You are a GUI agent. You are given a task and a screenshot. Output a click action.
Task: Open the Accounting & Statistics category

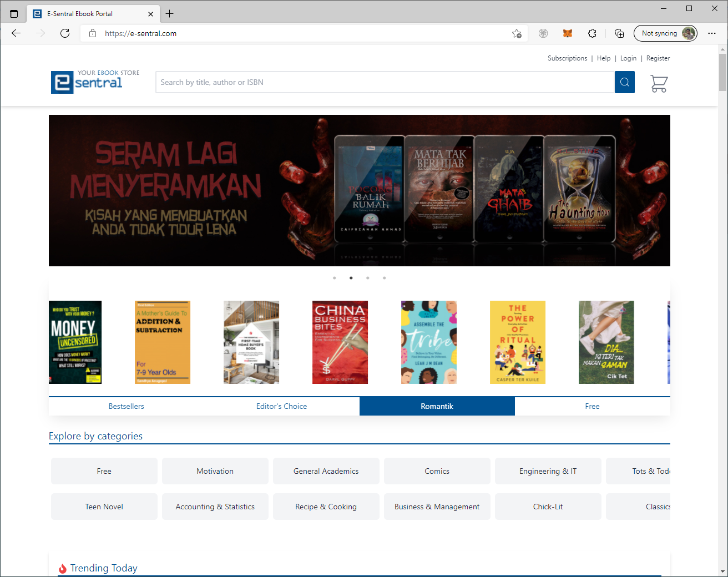pos(215,507)
